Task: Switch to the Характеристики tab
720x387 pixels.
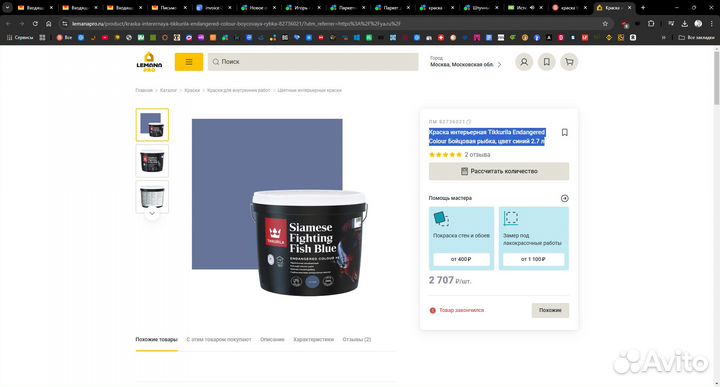Action: click(313, 340)
